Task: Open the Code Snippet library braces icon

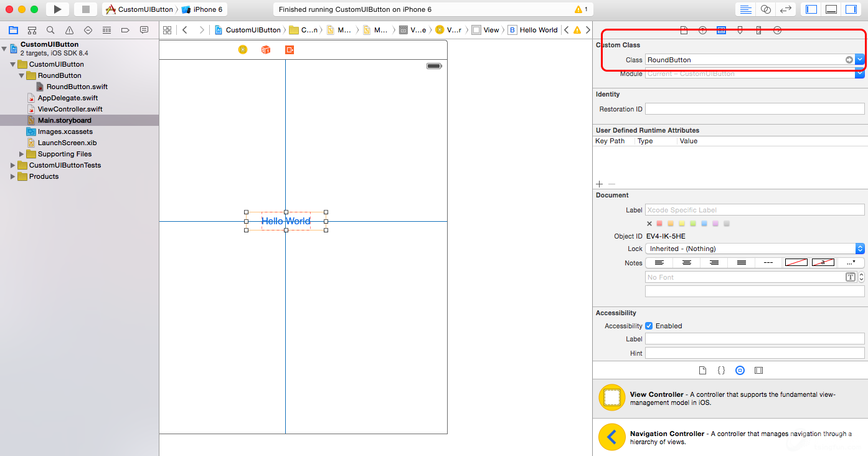Action: click(x=721, y=370)
